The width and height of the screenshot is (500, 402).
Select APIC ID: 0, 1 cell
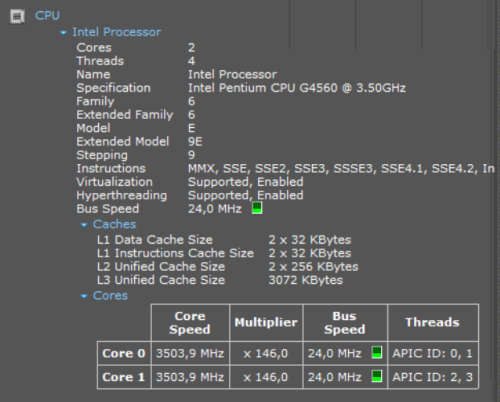[x=433, y=353]
